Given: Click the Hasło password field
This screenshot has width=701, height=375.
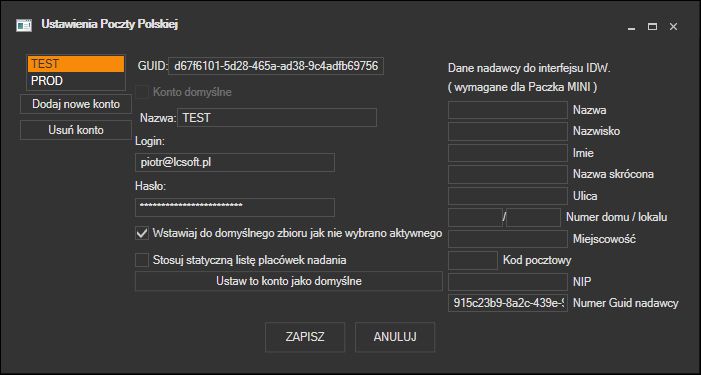Looking at the screenshot, I should (x=235, y=207).
